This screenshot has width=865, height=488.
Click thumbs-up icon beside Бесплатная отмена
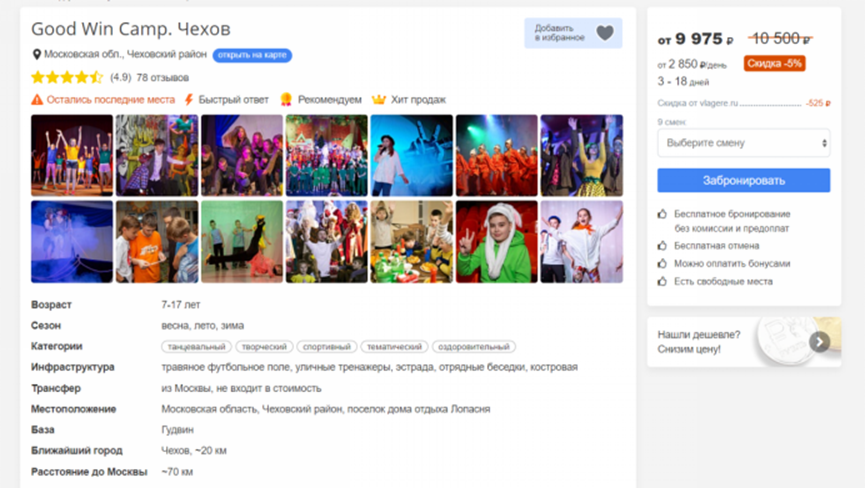(x=663, y=245)
